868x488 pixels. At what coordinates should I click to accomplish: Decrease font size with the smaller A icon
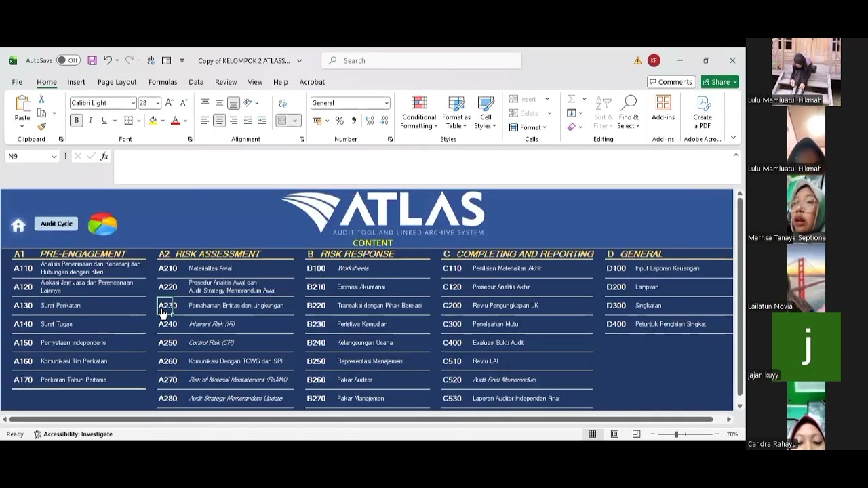(x=183, y=103)
